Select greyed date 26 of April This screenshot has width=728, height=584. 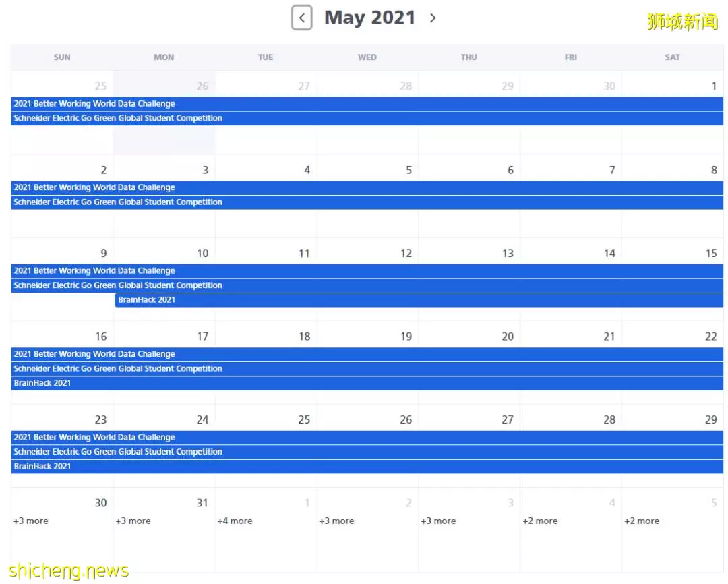coord(202,86)
